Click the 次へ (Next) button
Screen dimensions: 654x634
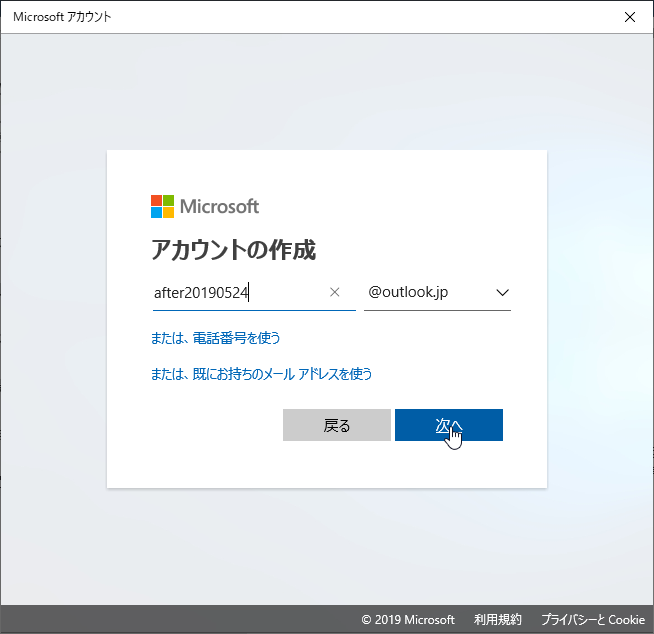pos(449,425)
